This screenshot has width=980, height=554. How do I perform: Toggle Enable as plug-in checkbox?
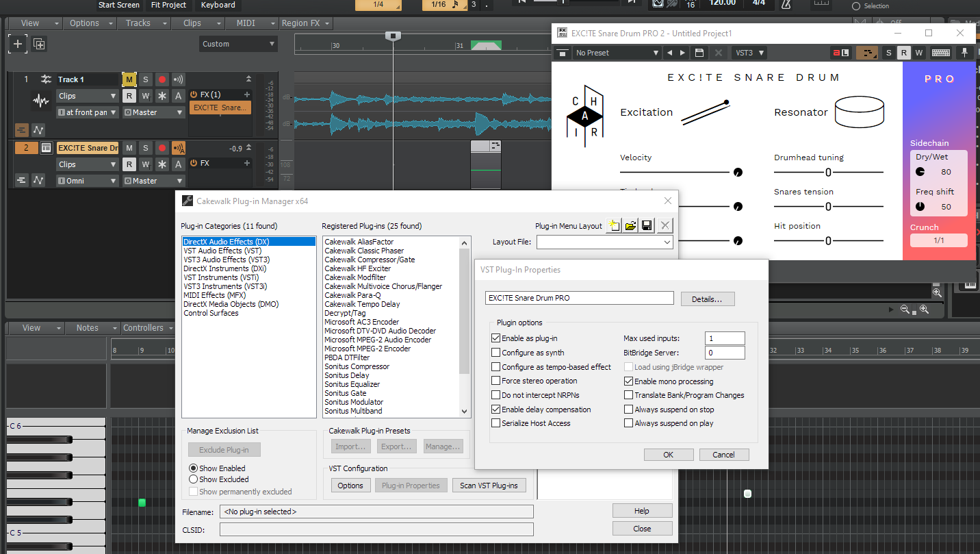coord(496,338)
